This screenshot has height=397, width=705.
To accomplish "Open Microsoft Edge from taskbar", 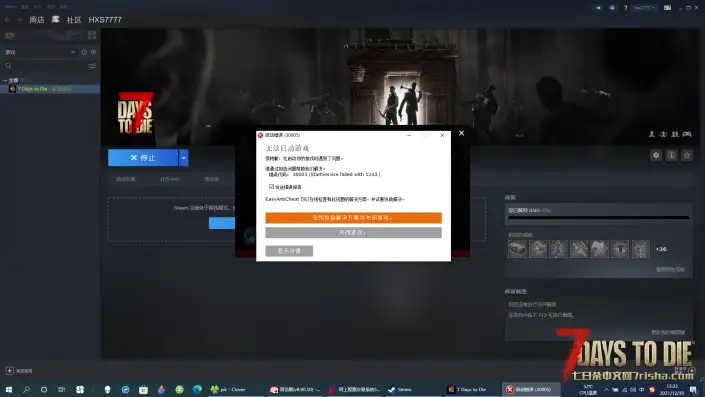I will (x=197, y=389).
